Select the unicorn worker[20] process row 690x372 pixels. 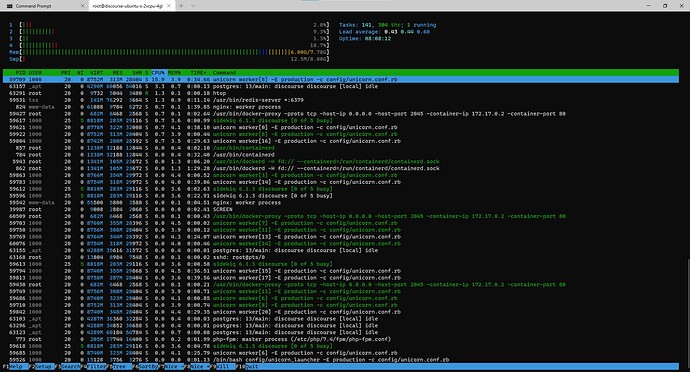pyautogui.click(x=341, y=312)
